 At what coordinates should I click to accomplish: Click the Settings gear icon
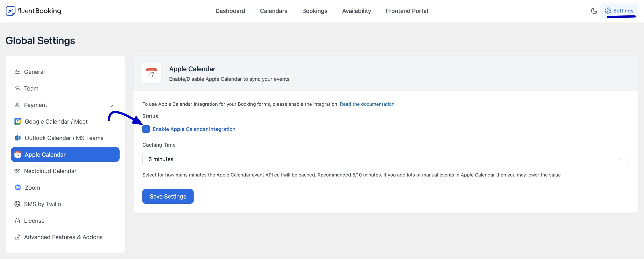point(608,11)
